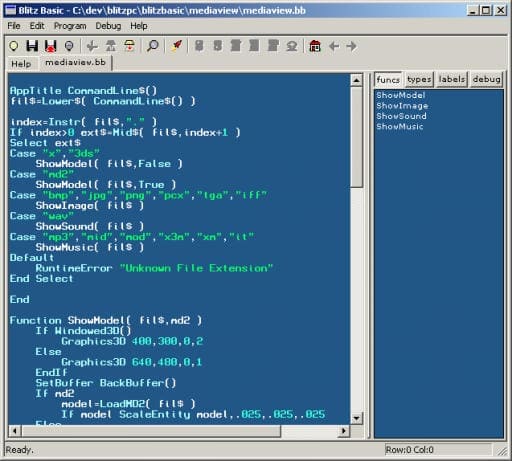
Task: Select ShowImage in the funcs list
Action: [x=402, y=106]
